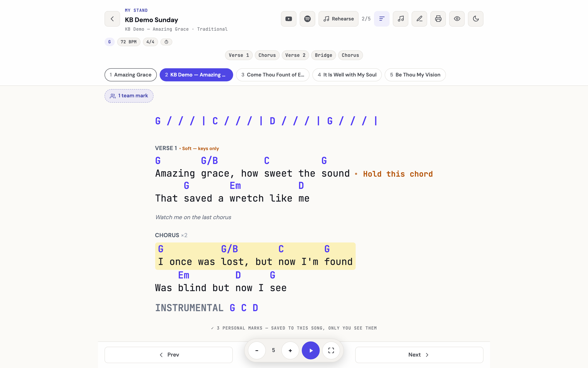The image size is (588, 368).
Task: Open song 3 Come Thou Fount
Action: [273, 75]
